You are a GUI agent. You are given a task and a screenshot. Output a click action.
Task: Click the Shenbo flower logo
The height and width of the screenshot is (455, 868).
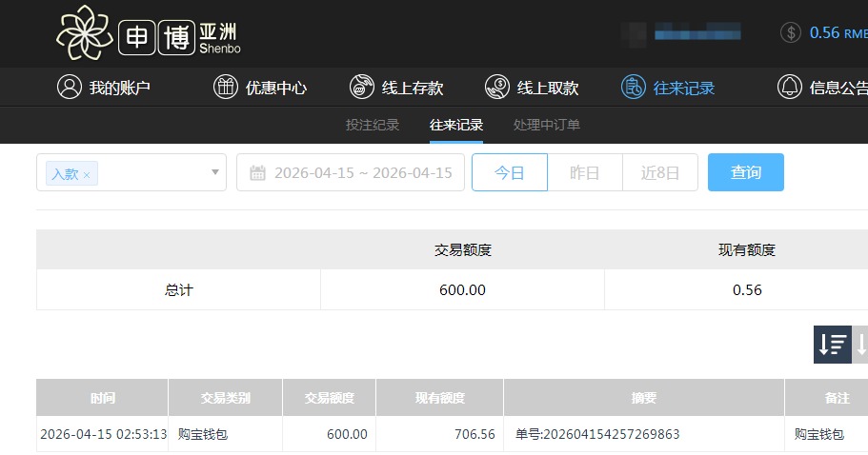coord(84,32)
